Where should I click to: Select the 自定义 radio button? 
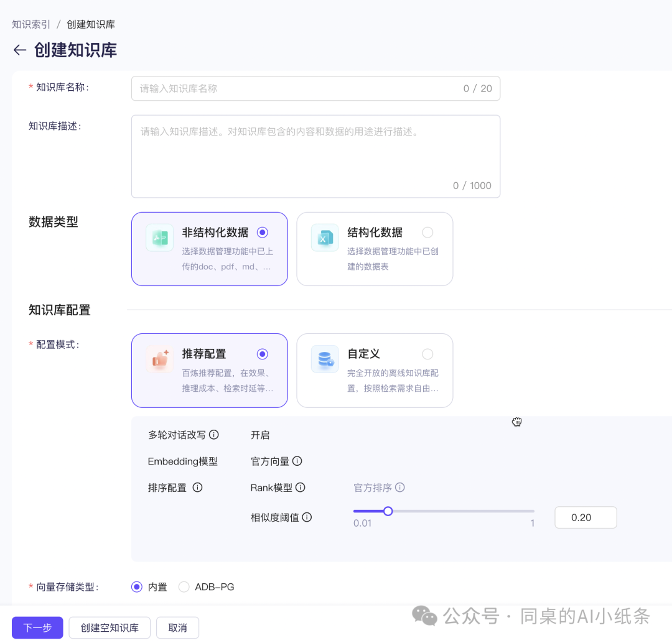(x=427, y=354)
